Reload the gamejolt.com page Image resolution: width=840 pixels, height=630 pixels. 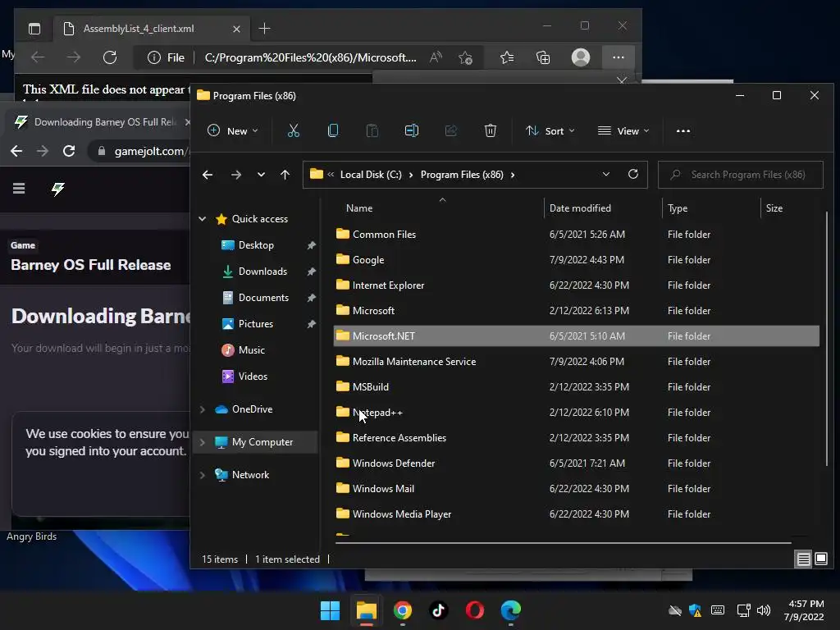69,151
